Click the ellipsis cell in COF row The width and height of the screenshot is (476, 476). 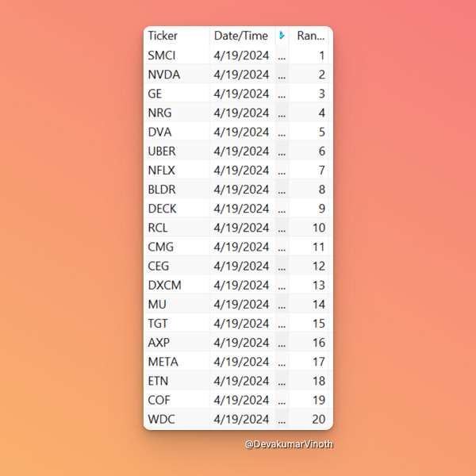pos(282,400)
